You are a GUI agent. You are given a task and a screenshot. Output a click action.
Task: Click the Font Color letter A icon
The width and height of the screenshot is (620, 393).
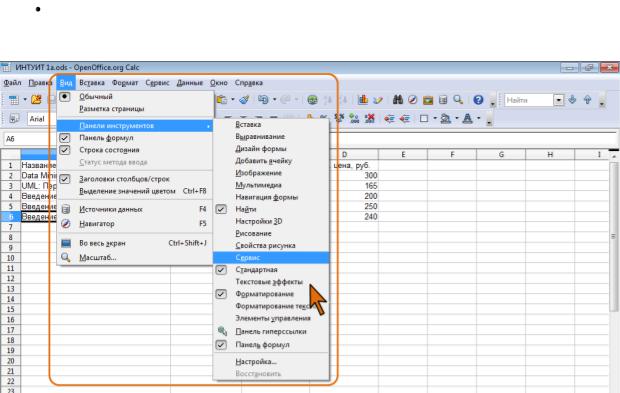pyautogui.click(x=467, y=118)
